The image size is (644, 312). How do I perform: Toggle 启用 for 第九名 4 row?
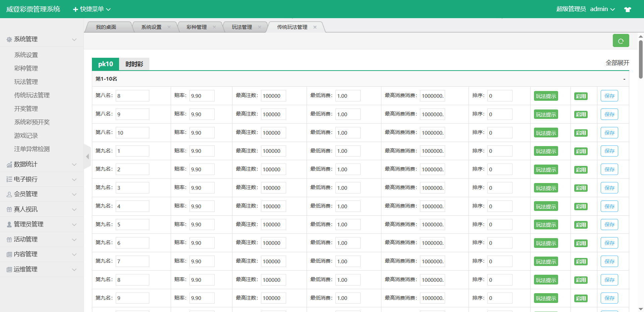581,207
